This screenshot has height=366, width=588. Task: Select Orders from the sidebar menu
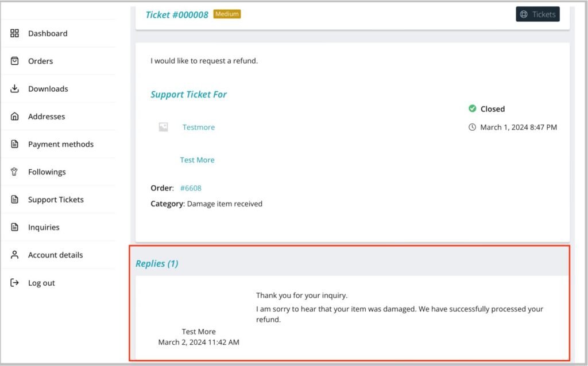click(x=40, y=61)
